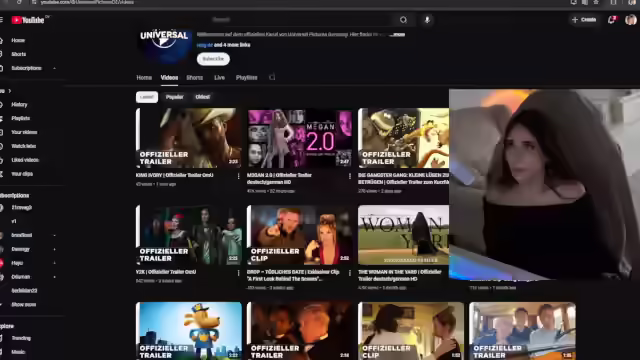This screenshot has width=640, height=360.
Task: Open Your videos in the sidebar
Action: click(x=24, y=132)
